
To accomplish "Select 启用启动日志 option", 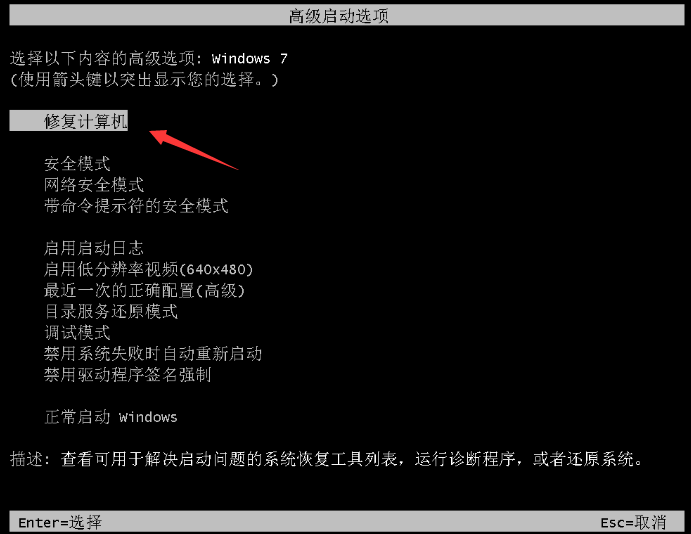I will coord(94,248).
